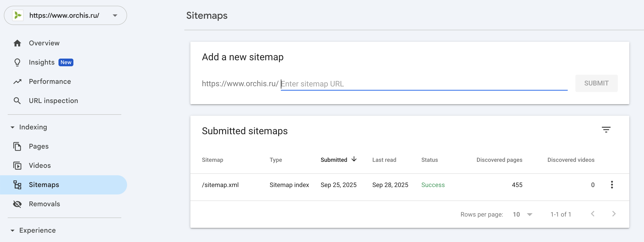Collapse the Experience section
Screen dimensions: 644x242
pos(13,230)
